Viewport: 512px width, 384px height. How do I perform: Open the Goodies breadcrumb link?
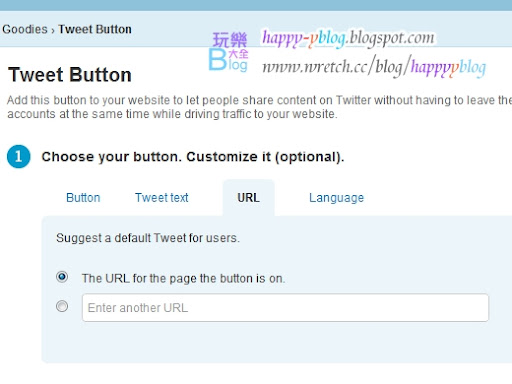[25, 29]
